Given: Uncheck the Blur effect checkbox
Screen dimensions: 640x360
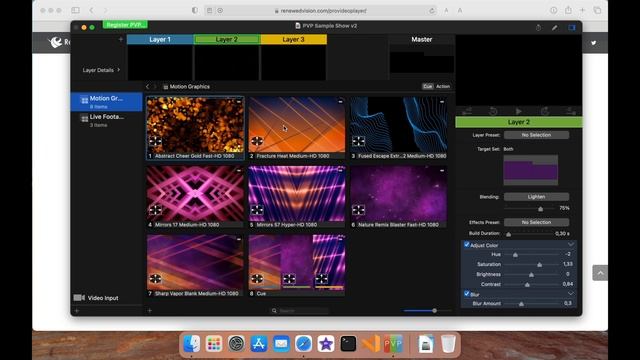Looking at the screenshot, I should tap(467, 293).
